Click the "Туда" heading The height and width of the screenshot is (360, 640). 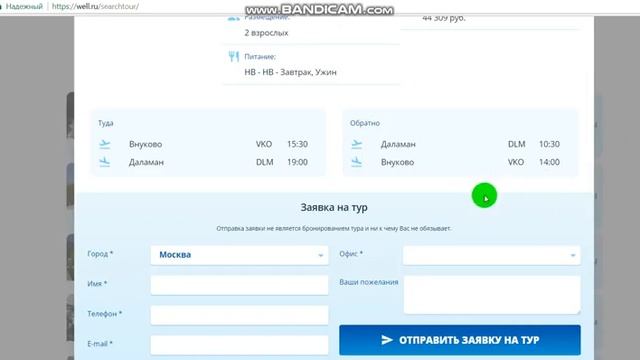point(105,123)
